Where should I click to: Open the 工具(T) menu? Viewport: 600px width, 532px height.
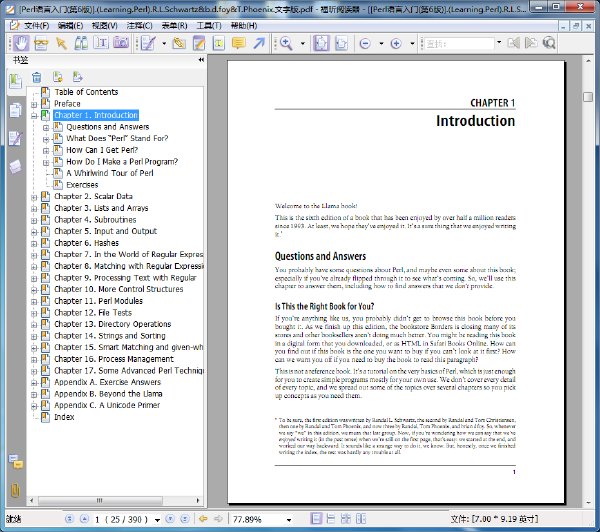point(209,26)
